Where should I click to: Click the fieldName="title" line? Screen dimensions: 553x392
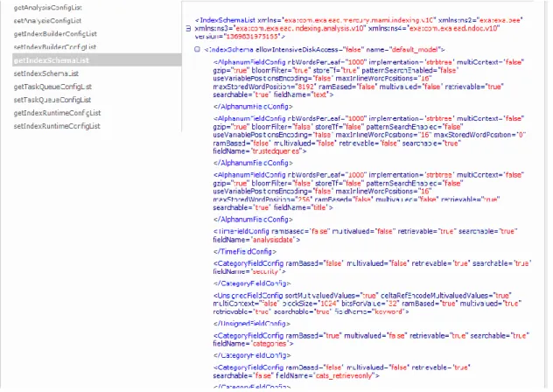273,208
